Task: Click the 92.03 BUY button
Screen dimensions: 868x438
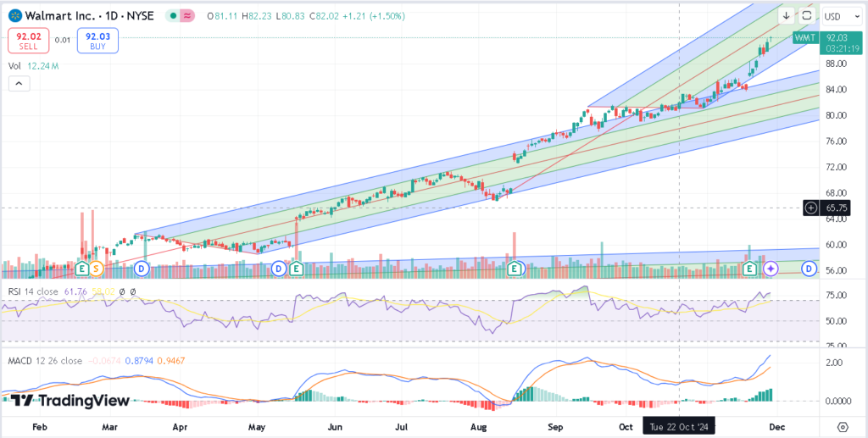Action: coord(97,41)
